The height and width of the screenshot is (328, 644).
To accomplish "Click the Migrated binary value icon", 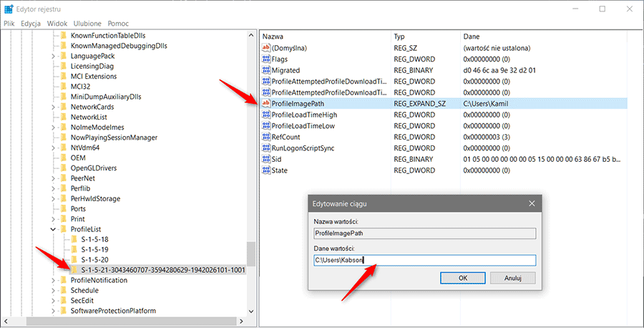I will tap(266, 70).
